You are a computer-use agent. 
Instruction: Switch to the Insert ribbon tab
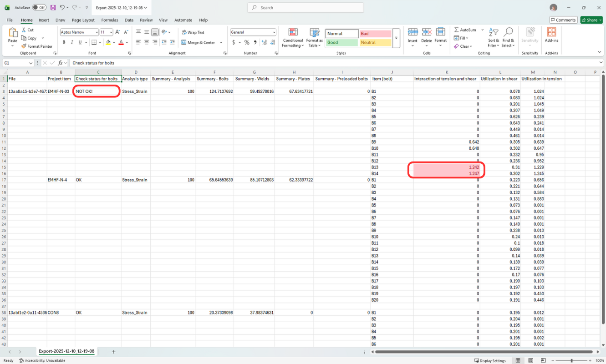[x=44, y=20]
